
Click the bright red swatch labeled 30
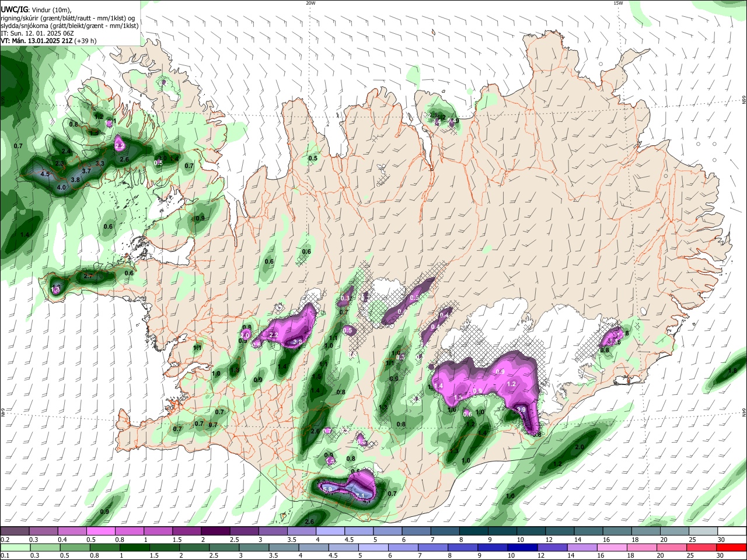731,547
